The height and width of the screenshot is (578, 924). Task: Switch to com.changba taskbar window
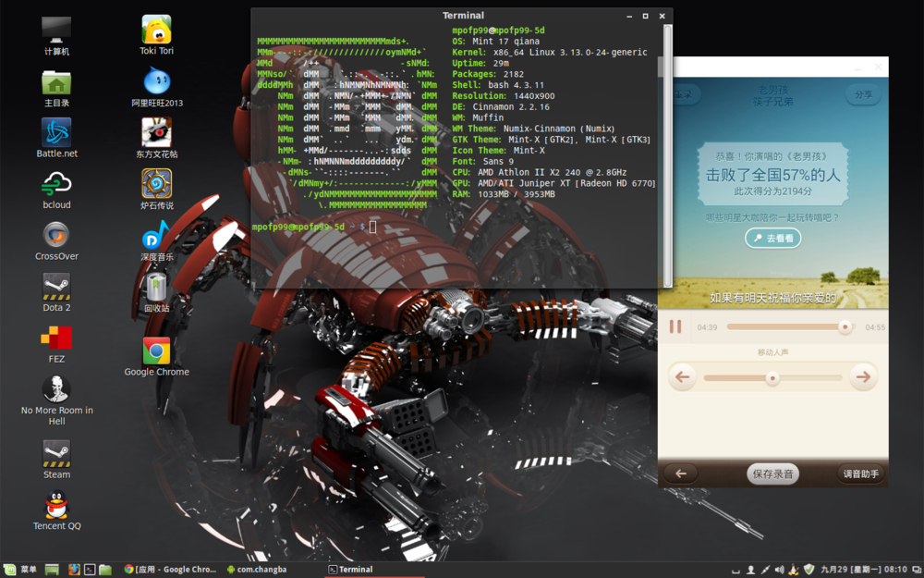(257, 570)
